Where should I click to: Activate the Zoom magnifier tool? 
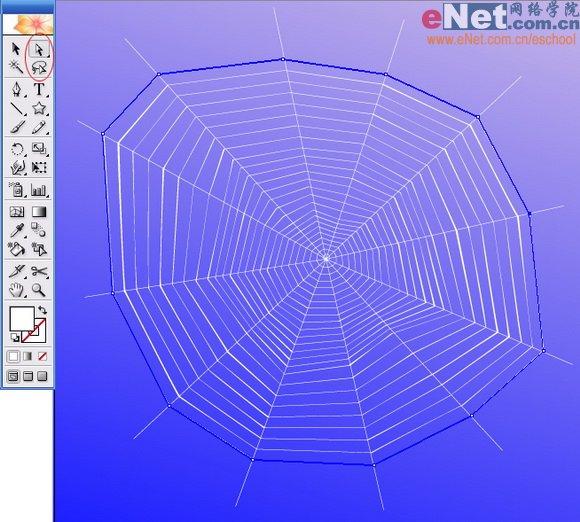tap(39, 290)
